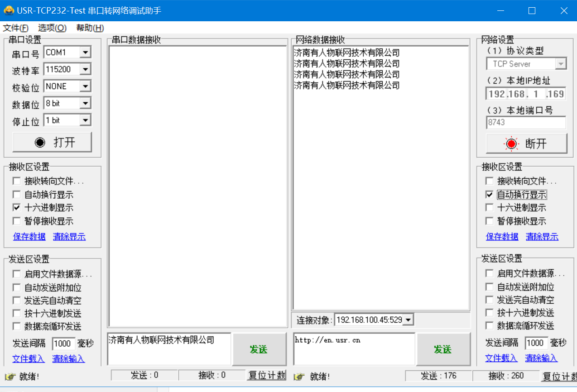Open the 帮助(H) menu
Viewport: 577px width, 392px height.
[x=90, y=28]
